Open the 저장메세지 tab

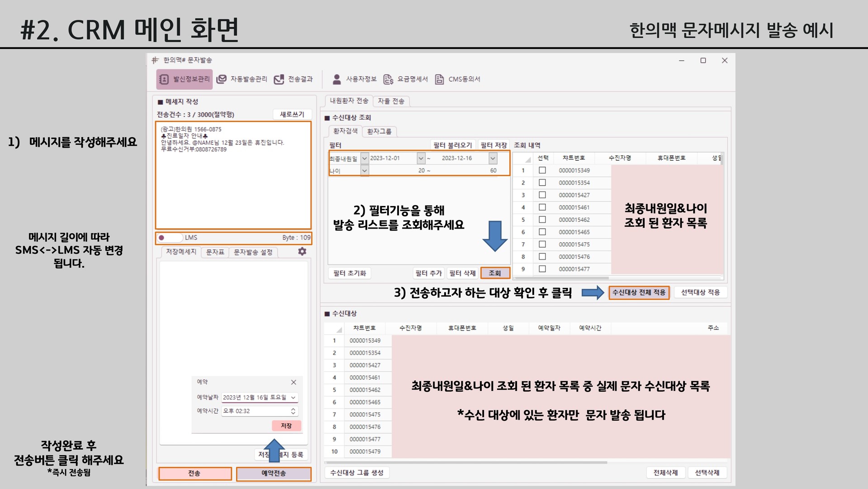[181, 252]
